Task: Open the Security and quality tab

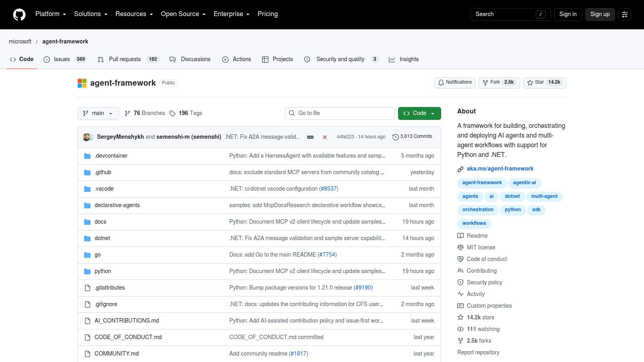Action: coord(341,59)
